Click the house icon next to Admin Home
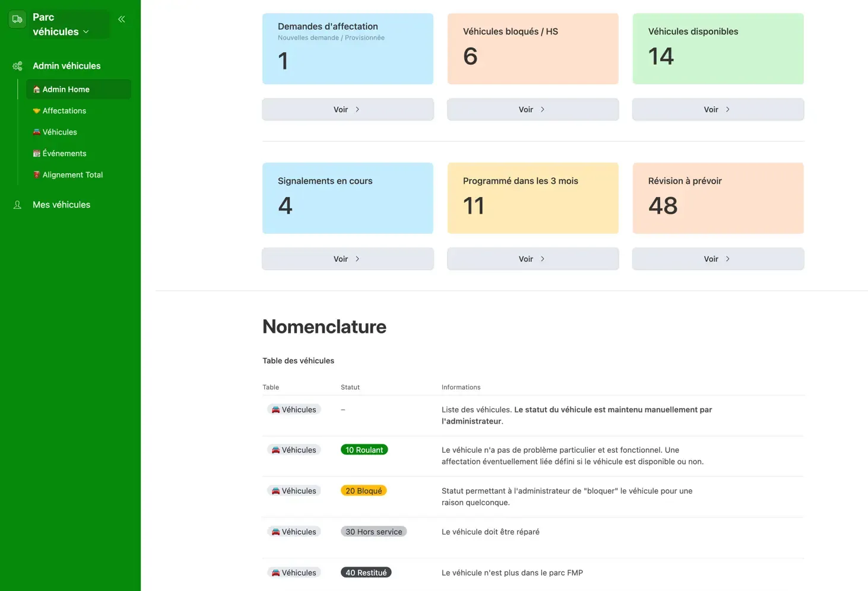Image resolution: width=868 pixels, height=591 pixels. [x=37, y=90]
